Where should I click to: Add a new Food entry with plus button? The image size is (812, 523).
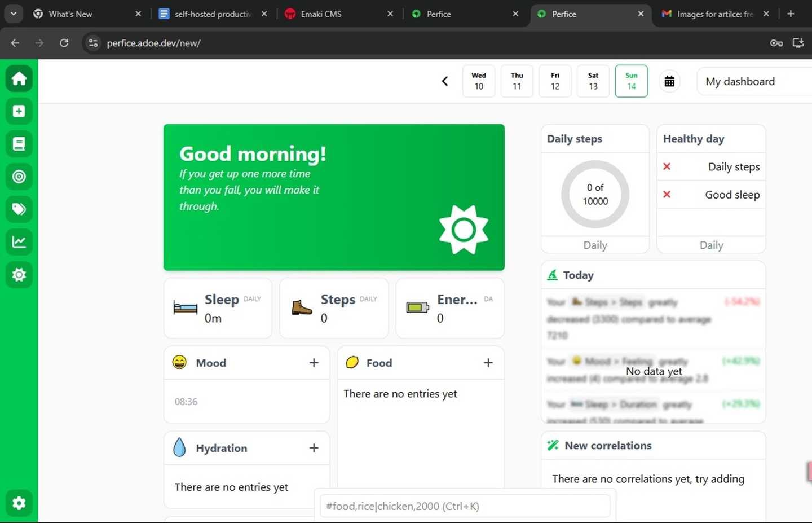tap(488, 363)
